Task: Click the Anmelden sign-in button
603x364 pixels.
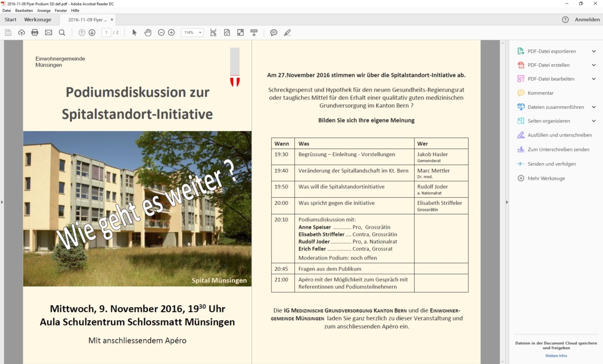Action: (587, 20)
